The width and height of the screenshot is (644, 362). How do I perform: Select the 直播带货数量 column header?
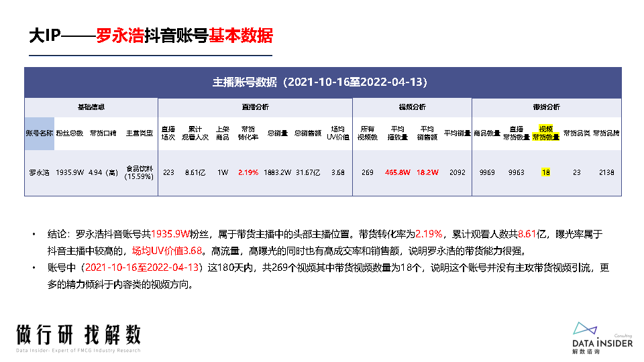click(x=517, y=133)
